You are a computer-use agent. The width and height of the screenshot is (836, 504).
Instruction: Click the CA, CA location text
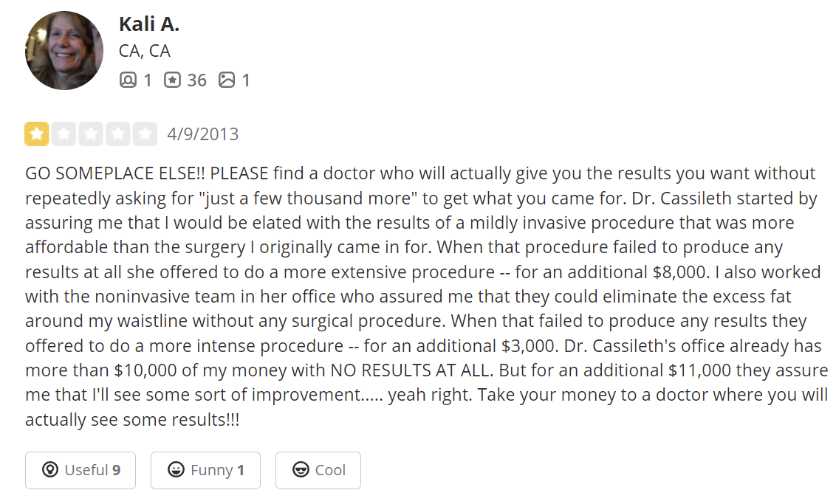144,51
